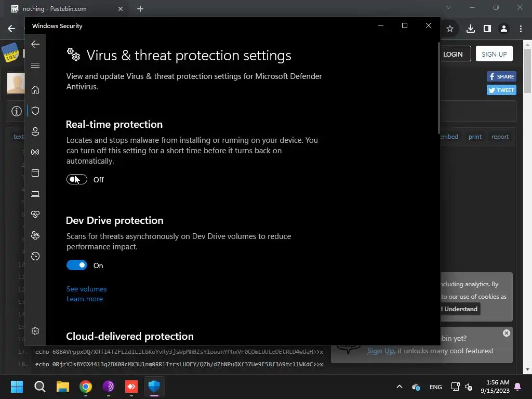Open OneDrive cloud tray icon
Viewport: 532px width, 399px height.
click(416, 387)
